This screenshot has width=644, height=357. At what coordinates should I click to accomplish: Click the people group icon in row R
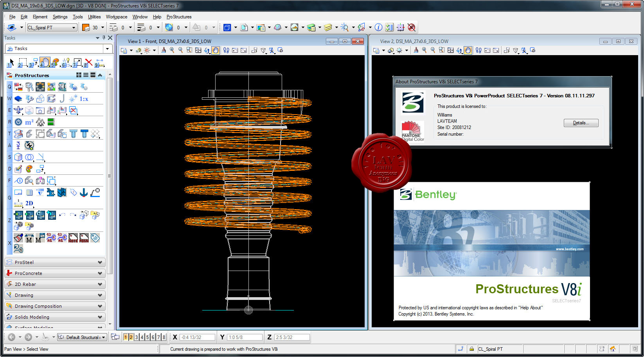coord(40,122)
